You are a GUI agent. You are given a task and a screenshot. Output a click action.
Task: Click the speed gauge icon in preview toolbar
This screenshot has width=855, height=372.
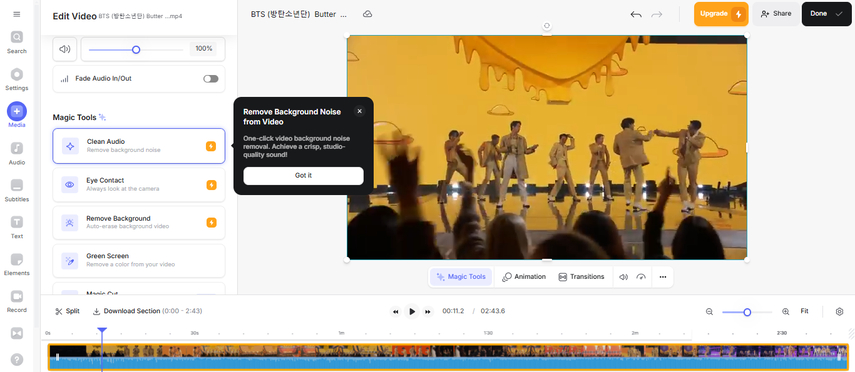click(641, 277)
